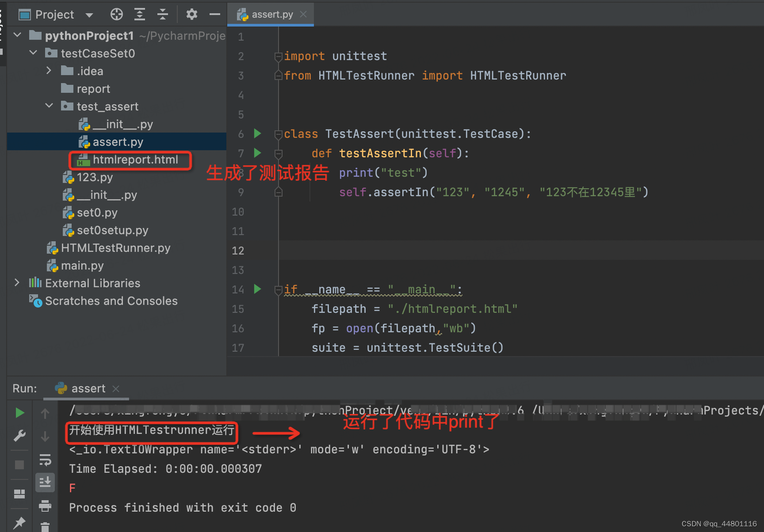Open run configuration wrench icon
The image size is (764, 532).
(x=19, y=437)
